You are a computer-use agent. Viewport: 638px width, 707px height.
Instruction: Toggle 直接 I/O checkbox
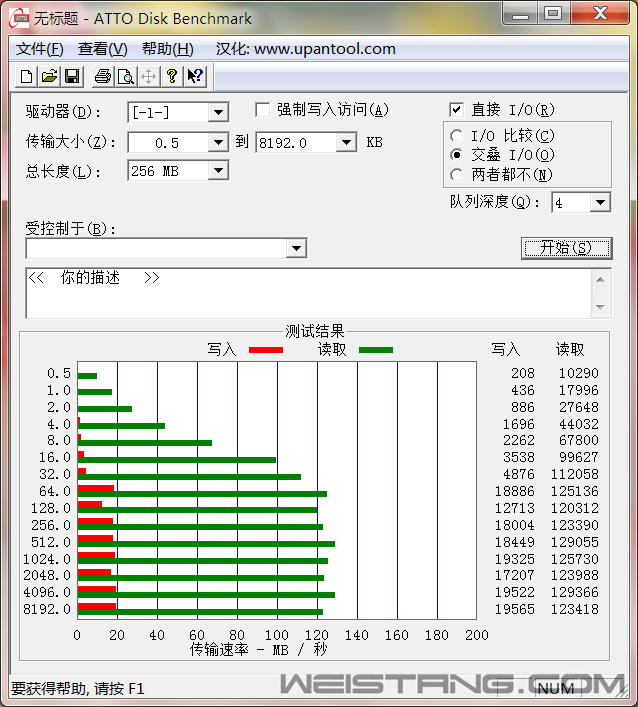pyautogui.click(x=456, y=110)
